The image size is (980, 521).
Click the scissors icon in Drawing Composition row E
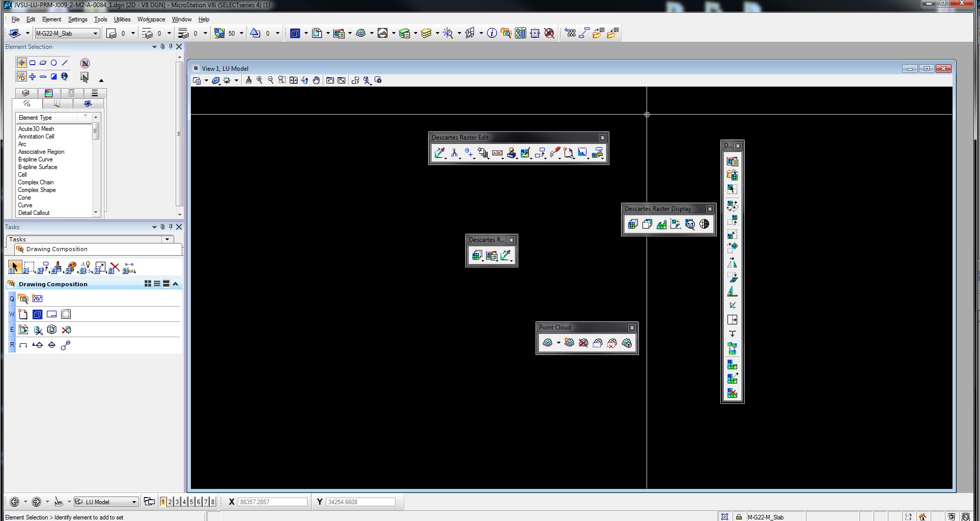38,330
